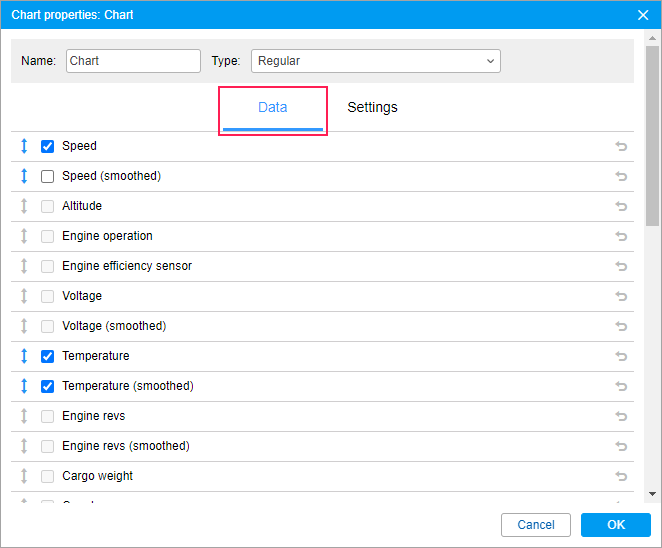662x548 pixels.
Task: Switch to the Settings tab
Action: (372, 108)
